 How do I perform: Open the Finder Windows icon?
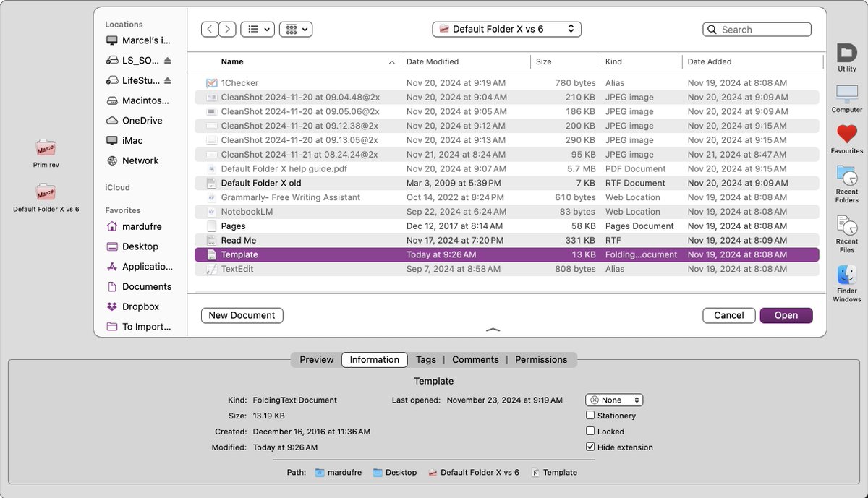point(846,275)
